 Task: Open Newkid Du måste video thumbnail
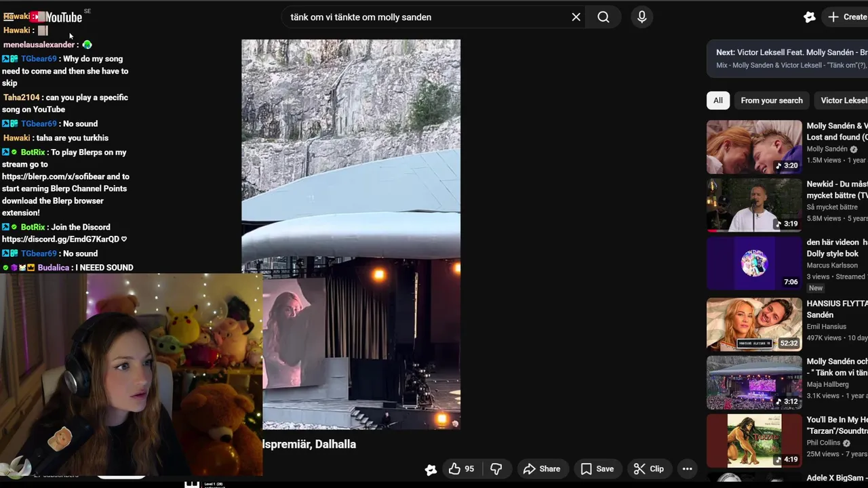[x=754, y=205]
